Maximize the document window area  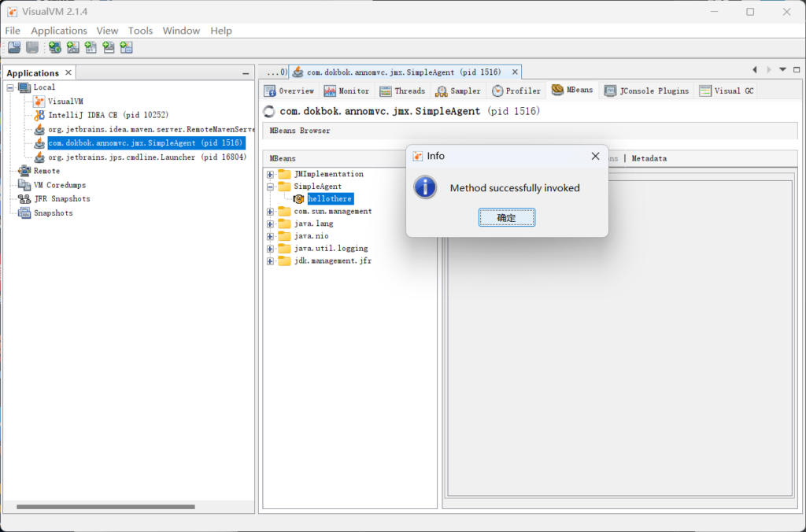797,69
